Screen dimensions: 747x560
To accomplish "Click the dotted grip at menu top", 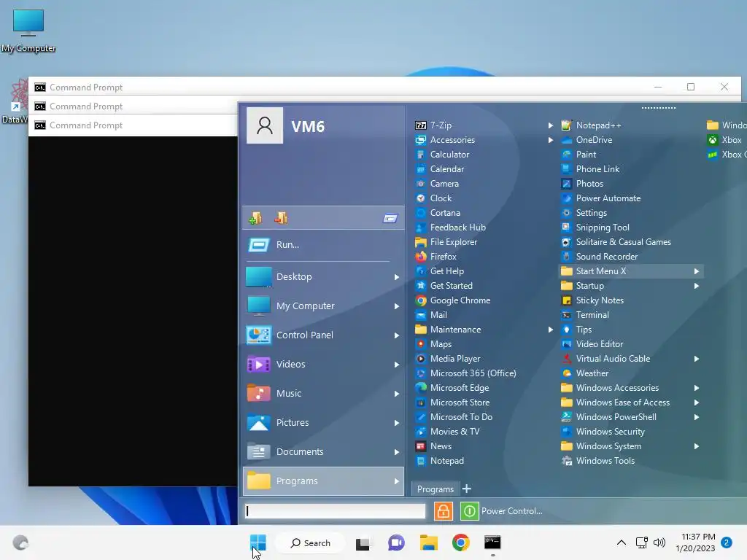I will click(x=659, y=108).
